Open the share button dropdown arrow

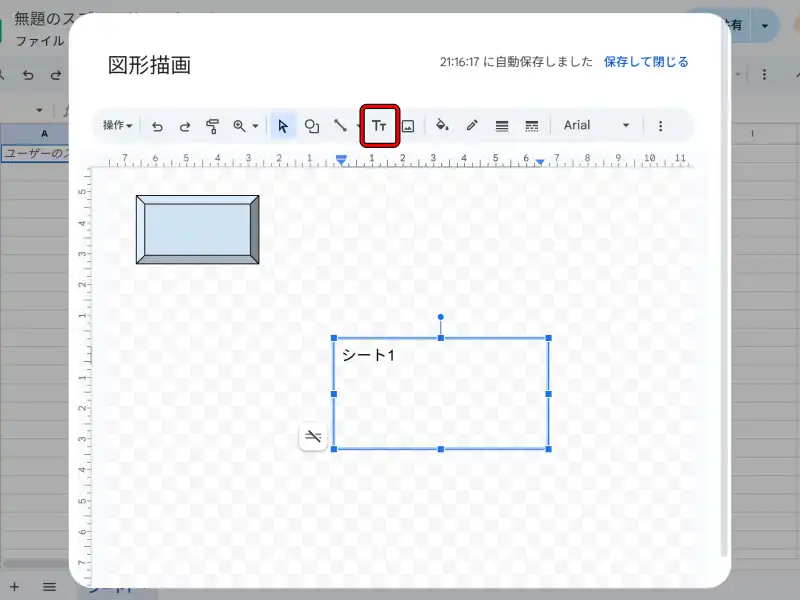click(764, 26)
